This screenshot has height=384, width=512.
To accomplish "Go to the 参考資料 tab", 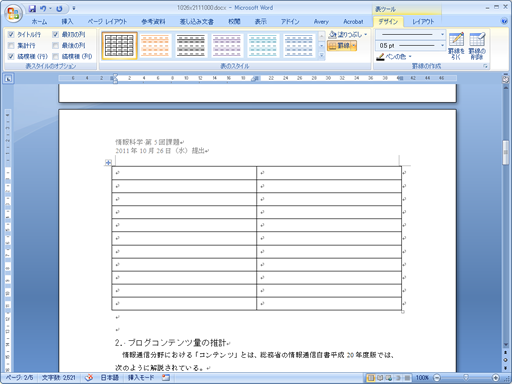I will click(153, 22).
